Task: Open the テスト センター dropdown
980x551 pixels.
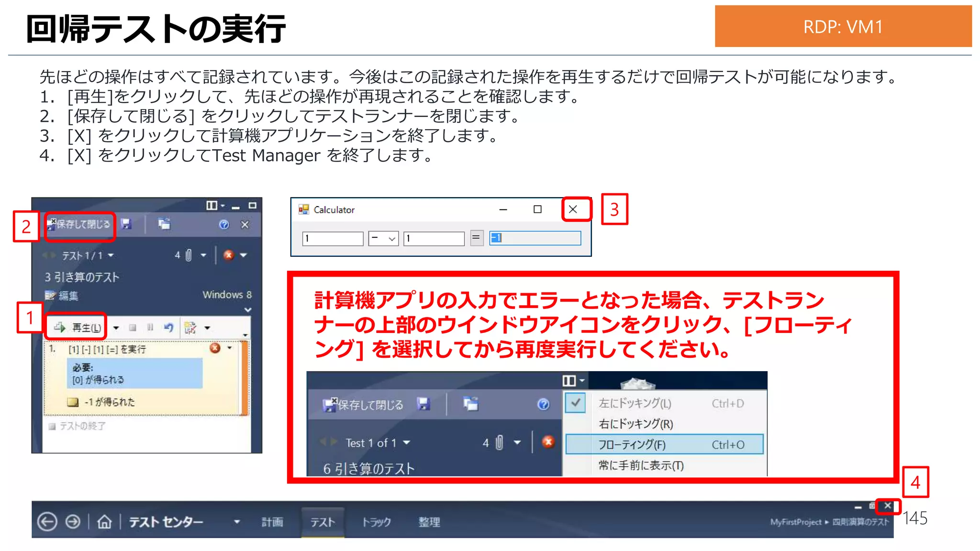Action: tap(236, 522)
